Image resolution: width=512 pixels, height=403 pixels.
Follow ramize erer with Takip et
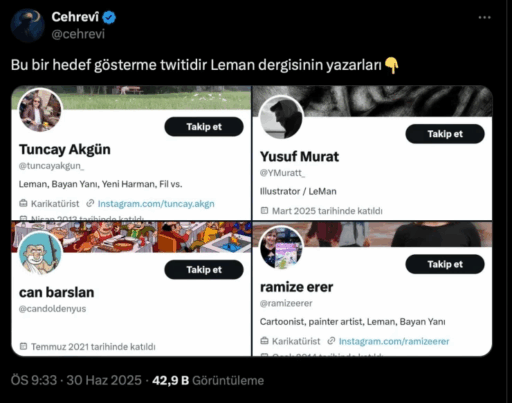pos(445,264)
